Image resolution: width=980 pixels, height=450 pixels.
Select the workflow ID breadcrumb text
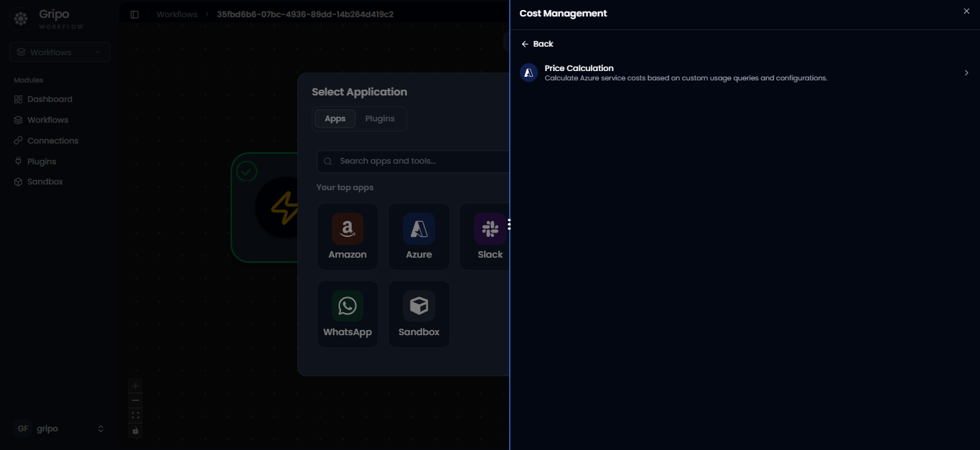click(305, 14)
